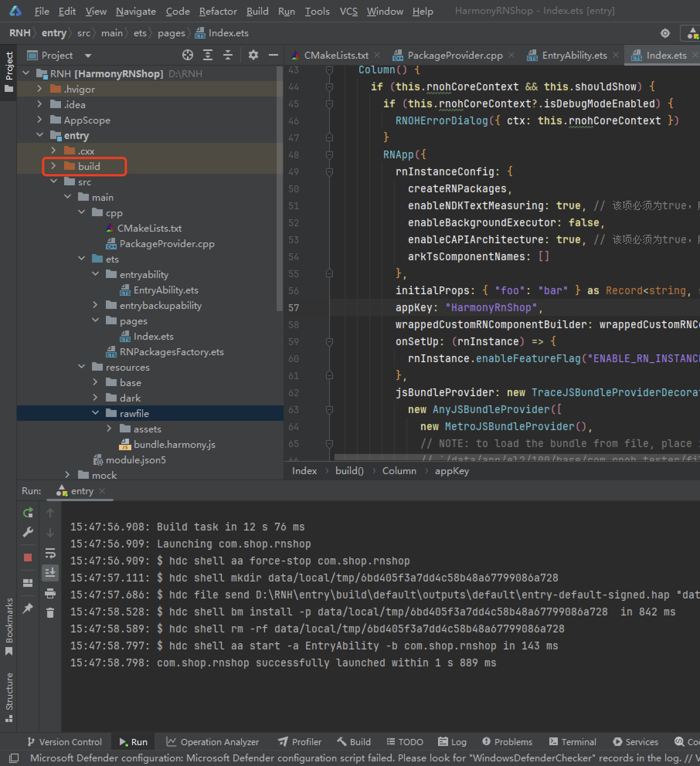Open the TODO tool window
700x766 pixels.
pos(405,742)
